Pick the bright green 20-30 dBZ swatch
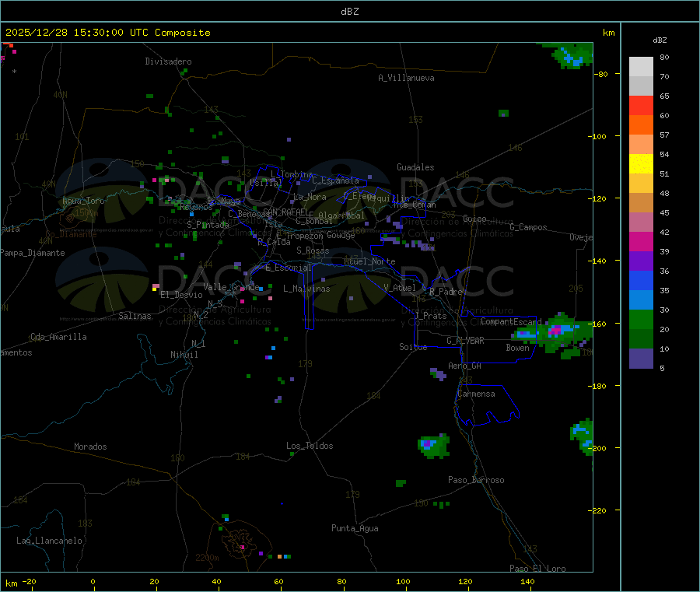 pyautogui.click(x=641, y=319)
